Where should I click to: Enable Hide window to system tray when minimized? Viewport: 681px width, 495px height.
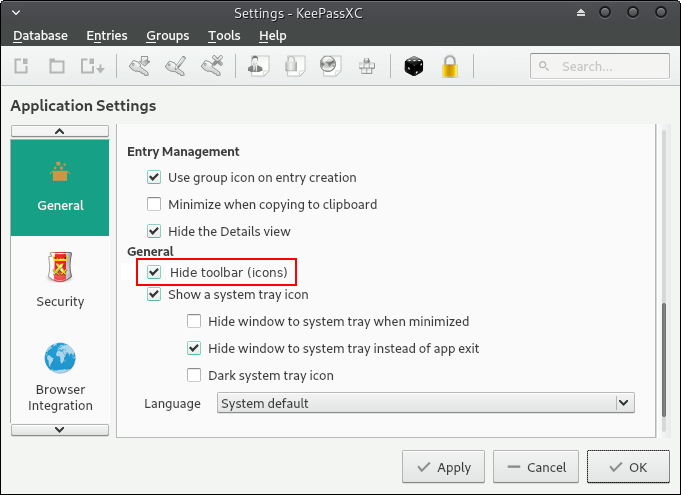pos(194,321)
